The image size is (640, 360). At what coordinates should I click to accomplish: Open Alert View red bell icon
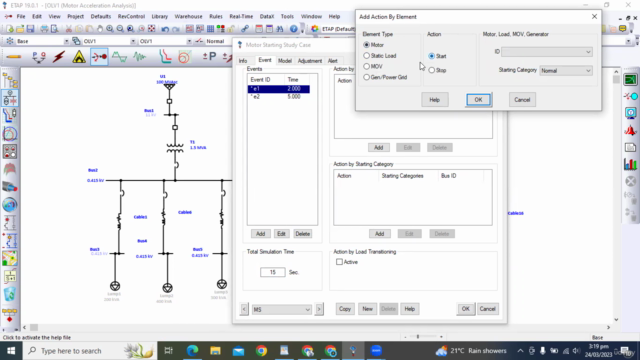point(631,131)
